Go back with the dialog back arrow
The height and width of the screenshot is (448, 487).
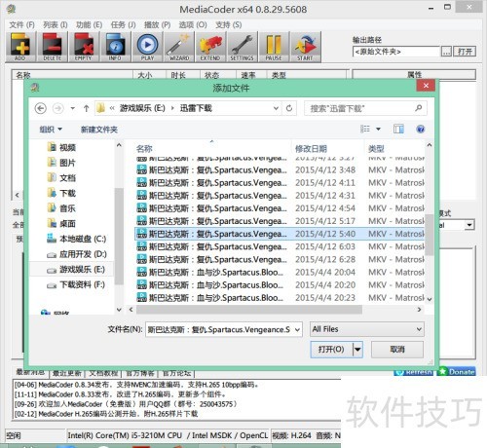click(x=41, y=108)
